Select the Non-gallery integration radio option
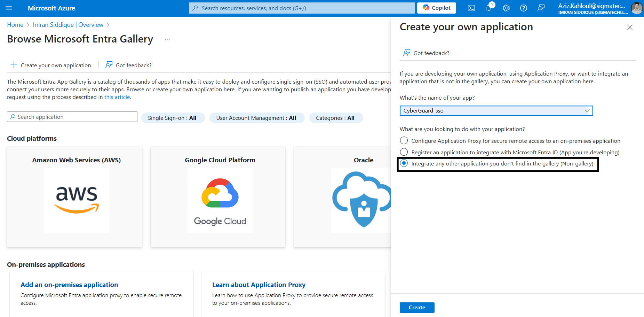This screenshot has width=644, height=317. point(404,163)
